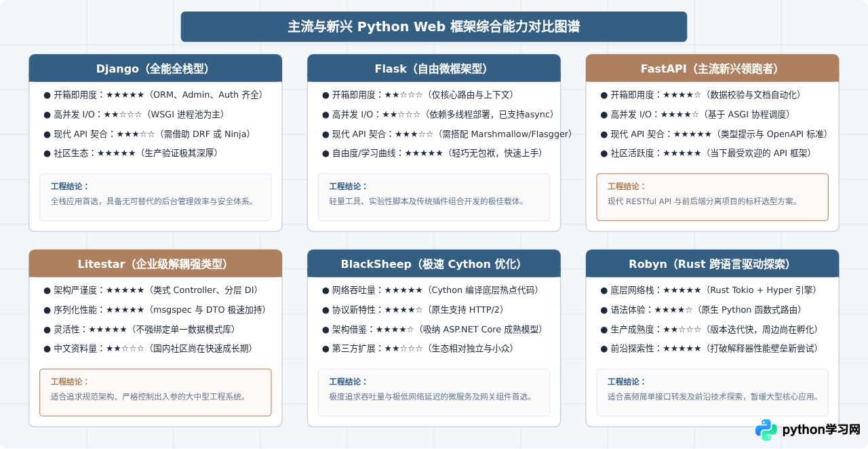Click FastAPI row 高并发 I/O (基于 ASGI 协程调度)
This screenshot has height=449, width=868.
(x=698, y=115)
